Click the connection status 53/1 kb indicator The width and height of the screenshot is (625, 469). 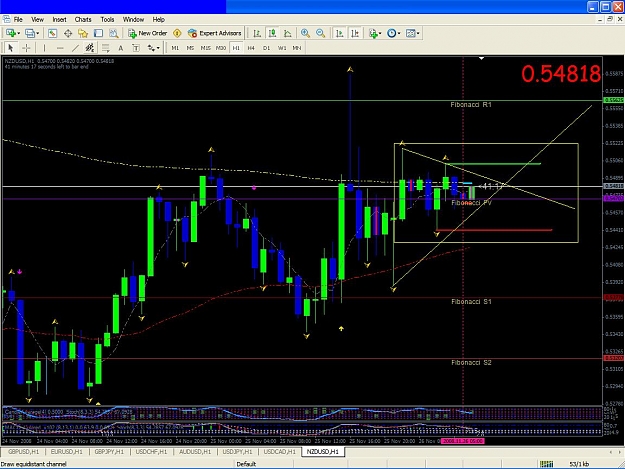click(579, 464)
